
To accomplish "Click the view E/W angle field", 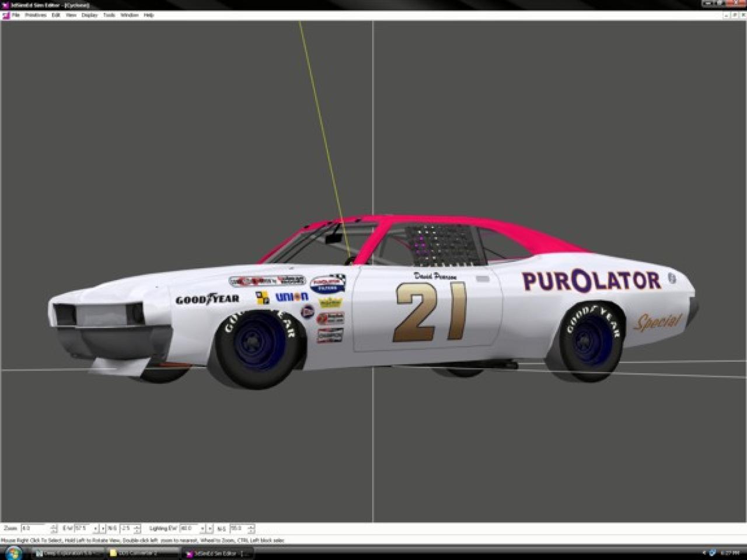I will pos(83,528).
